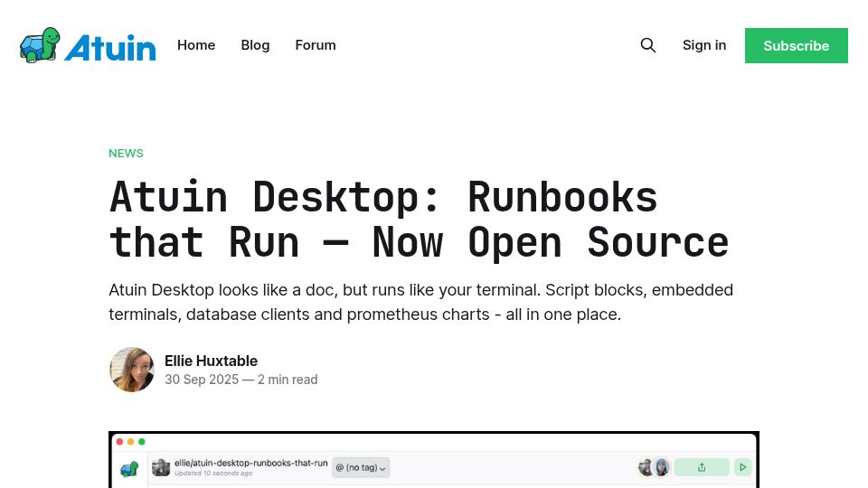
Task: Click the 30 Sep 2025 date text
Action: (202, 380)
